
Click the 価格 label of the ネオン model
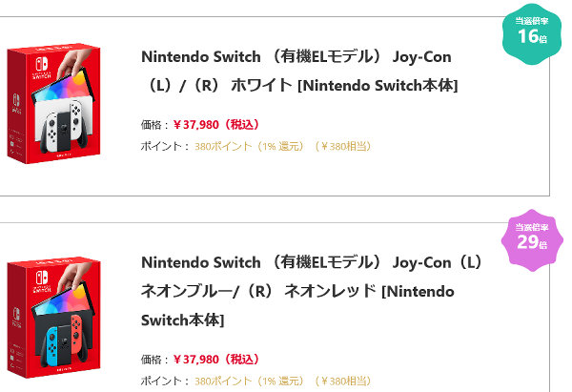click(x=153, y=360)
